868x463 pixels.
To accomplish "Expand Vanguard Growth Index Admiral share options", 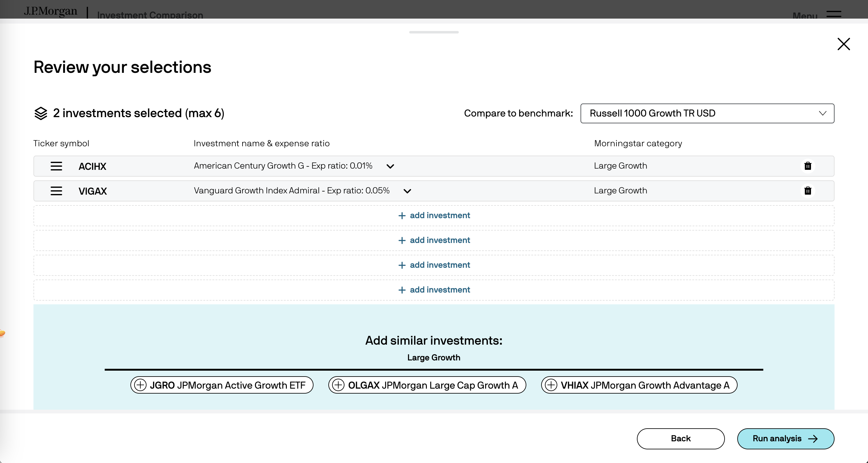I will [407, 191].
